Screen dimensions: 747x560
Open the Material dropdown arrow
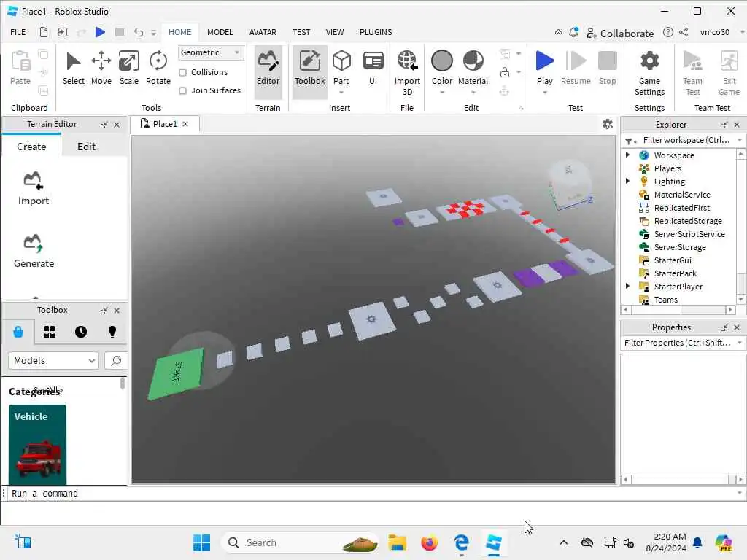click(x=473, y=93)
